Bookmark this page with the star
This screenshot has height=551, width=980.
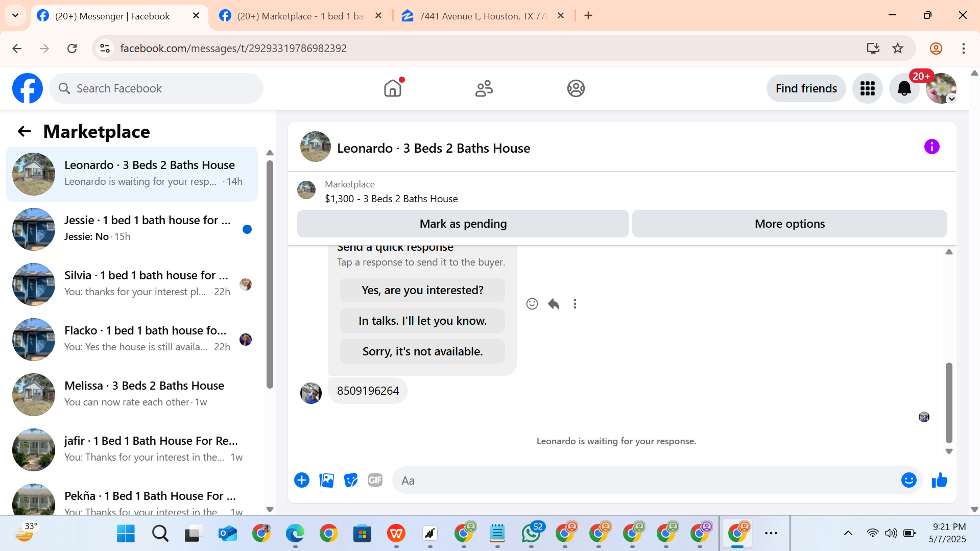[898, 49]
